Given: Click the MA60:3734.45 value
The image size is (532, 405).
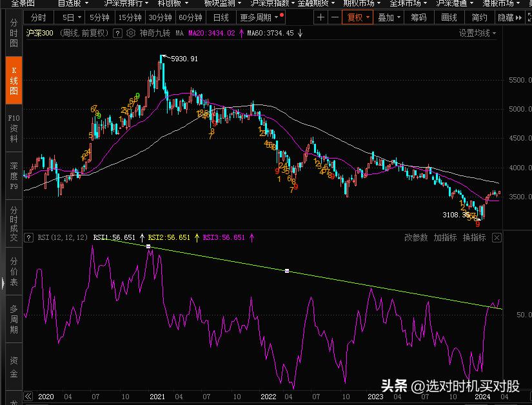Looking at the screenshot, I should pos(270,34).
